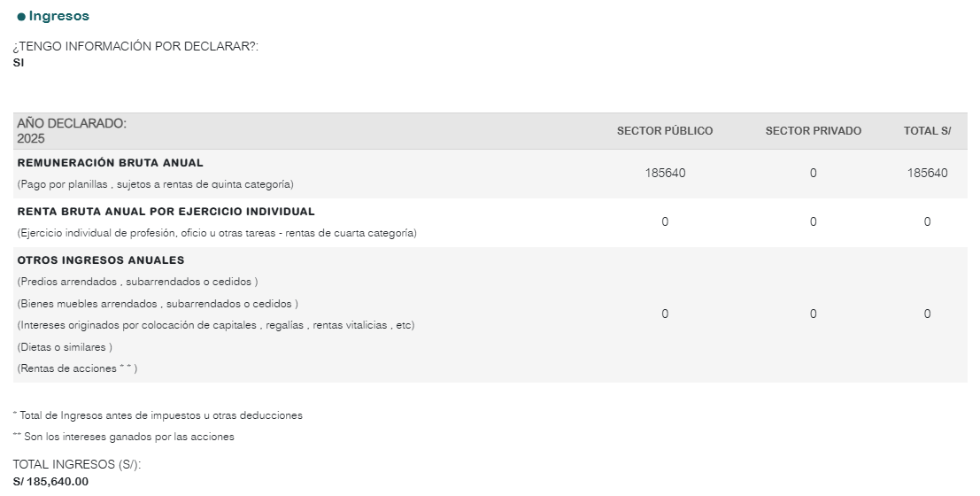This screenshot has height=496, width=980.
Task: Click the TOTAL S/ column header
Action: [927, 131]
